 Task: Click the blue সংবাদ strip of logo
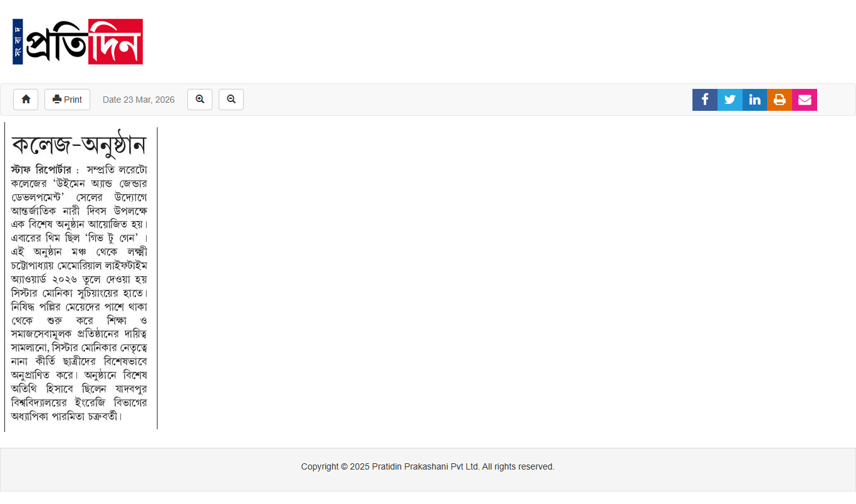[x=18, y=42]
